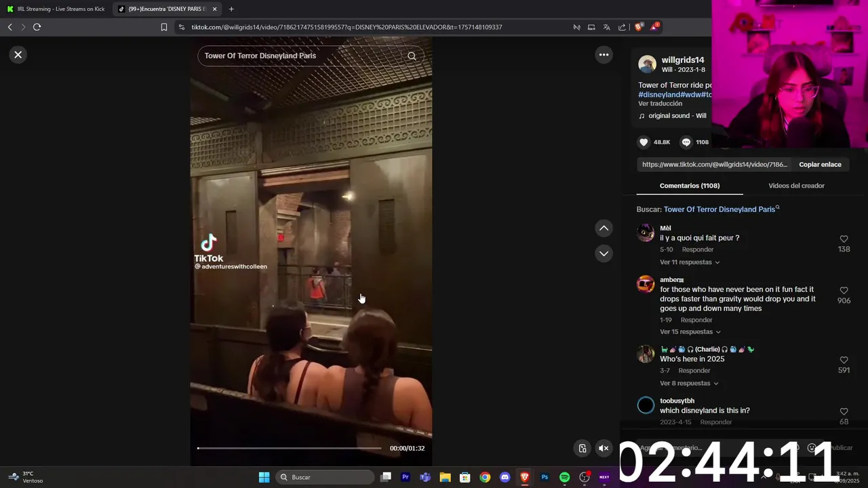
Task: Launch Premiere Pro from the taskbar
Action: (x=406, y=477)
